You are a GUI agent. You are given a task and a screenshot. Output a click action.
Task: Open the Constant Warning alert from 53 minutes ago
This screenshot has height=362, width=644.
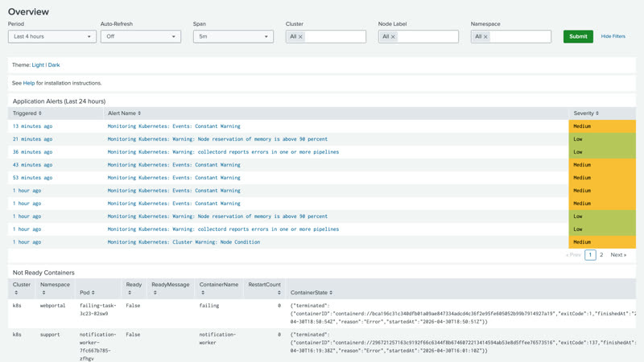click(x=174, y=178)
